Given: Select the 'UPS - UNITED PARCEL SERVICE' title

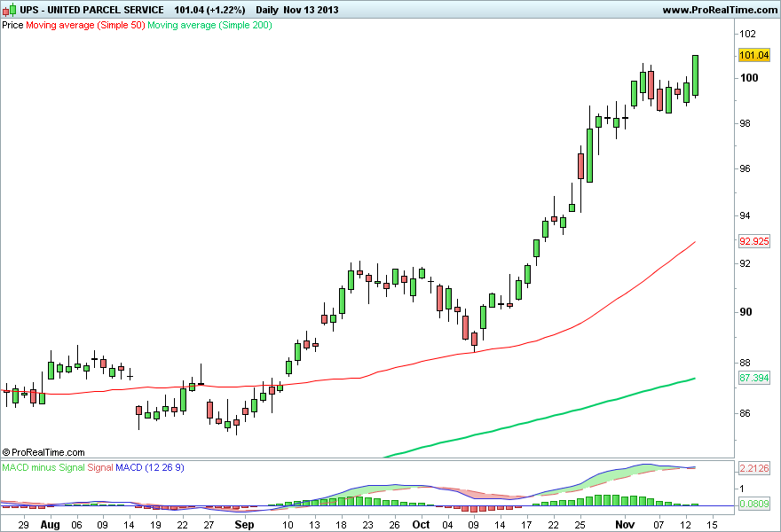Looking at the screenshot, I should pos(91,10).
